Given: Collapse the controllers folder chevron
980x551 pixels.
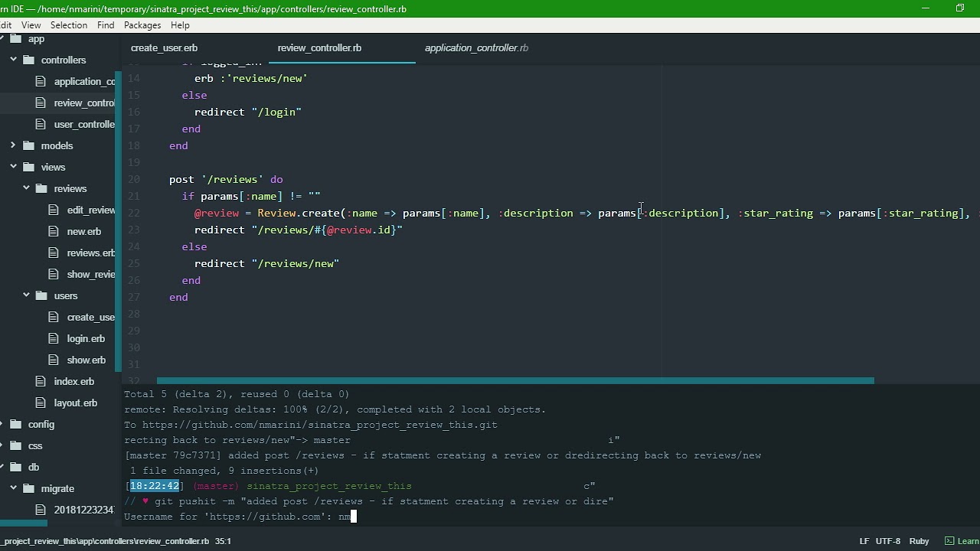Looking at the screenshot, I should pyautogui.click(x=13, y=60).
